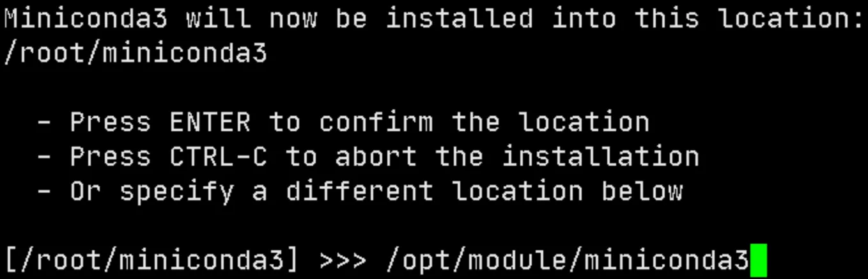868x279 pixels.
Task: Click the /root/miniconda3 path on second line
Action: (x=136, y=53)
